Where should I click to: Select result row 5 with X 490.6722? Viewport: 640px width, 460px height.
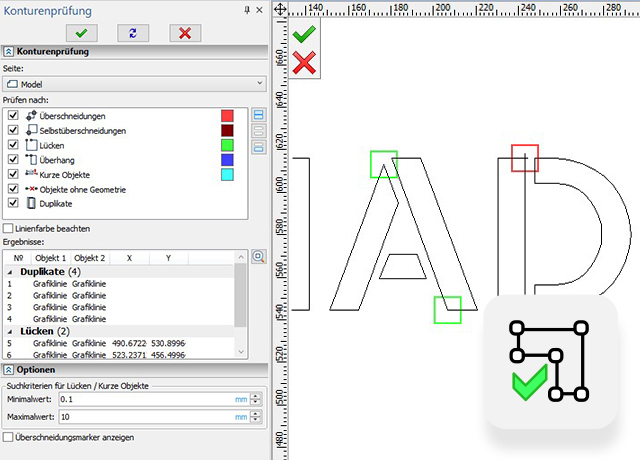pos(119,343)
